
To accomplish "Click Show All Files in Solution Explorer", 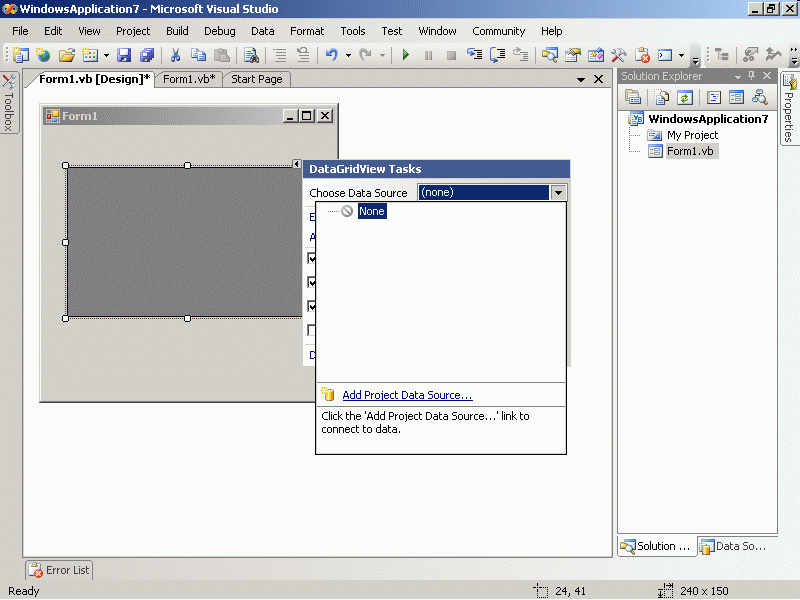I will click(661, 97).
